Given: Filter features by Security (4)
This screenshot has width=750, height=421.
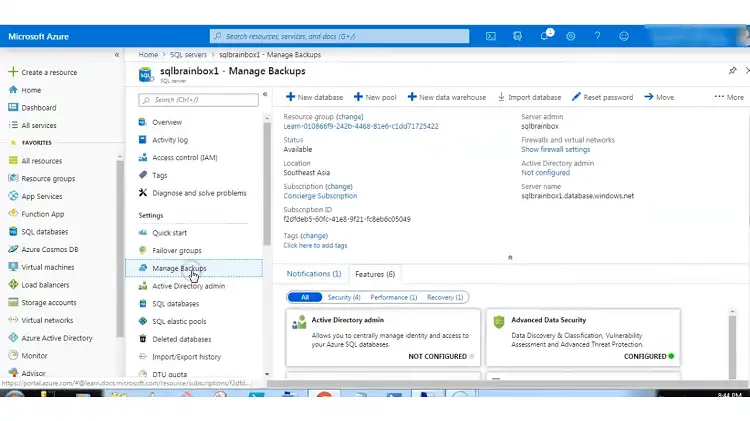Looking at the screenshot, I should tap(344, 297).
